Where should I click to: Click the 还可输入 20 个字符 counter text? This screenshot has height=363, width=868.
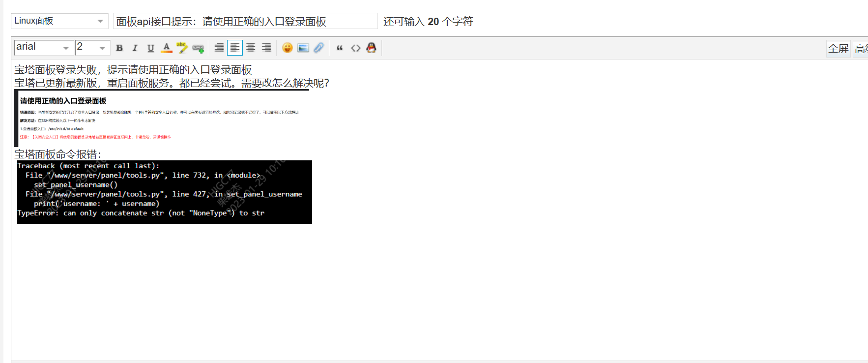pyautogui.click(x=428, y=22)
